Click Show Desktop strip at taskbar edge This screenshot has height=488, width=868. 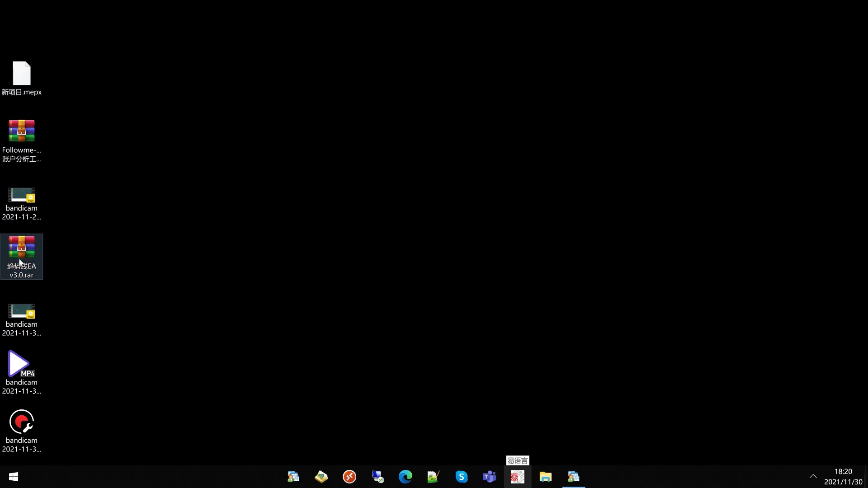[x=866, y=477]
